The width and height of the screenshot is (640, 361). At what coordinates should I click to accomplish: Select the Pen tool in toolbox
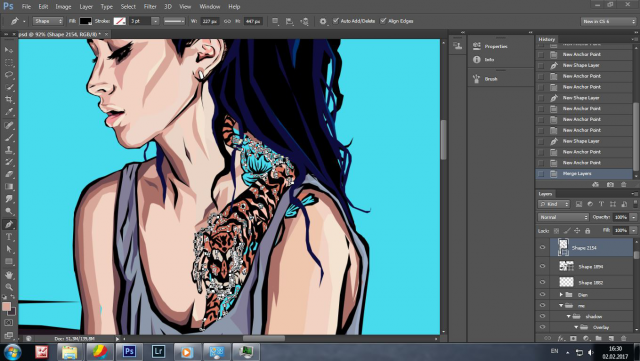pos(9,224)
